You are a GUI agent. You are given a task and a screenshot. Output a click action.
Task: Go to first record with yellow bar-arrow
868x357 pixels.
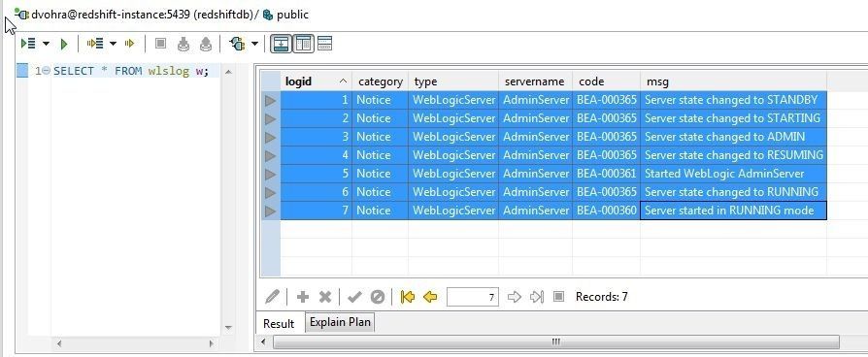408,297
